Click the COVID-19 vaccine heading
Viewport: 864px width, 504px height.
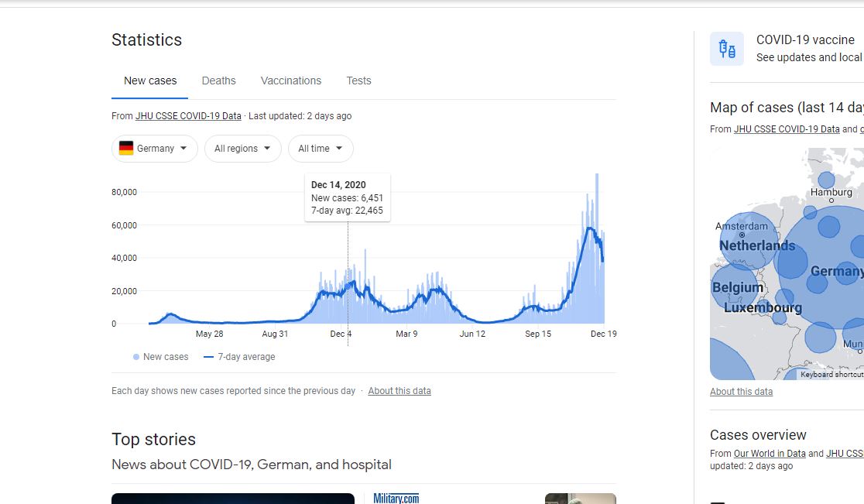click(805, 40)
